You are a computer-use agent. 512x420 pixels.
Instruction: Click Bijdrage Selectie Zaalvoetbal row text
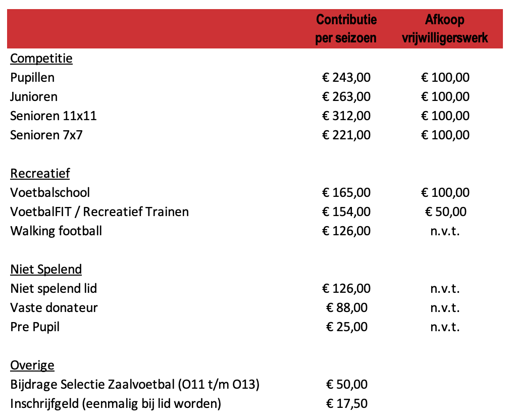(135, 385)
